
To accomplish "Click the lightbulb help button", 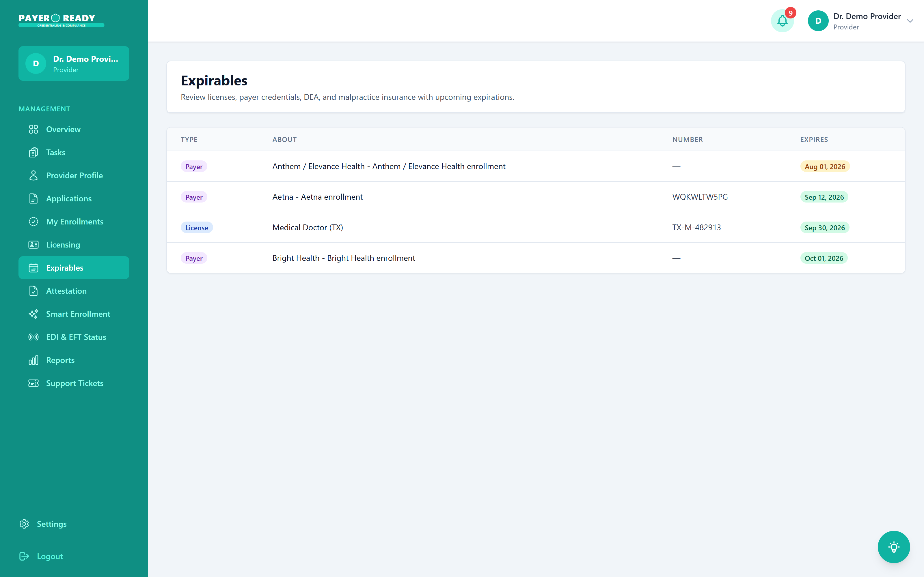I will [893, 547].
